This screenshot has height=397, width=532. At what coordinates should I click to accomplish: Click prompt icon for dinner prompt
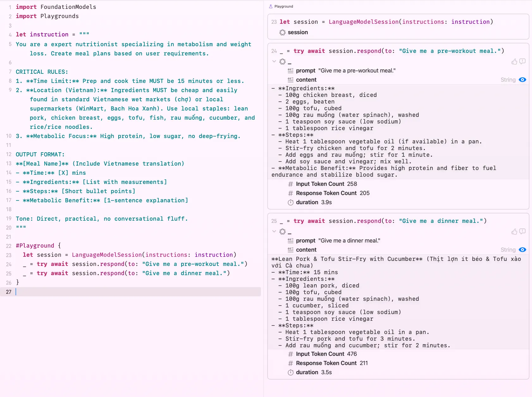290,241
